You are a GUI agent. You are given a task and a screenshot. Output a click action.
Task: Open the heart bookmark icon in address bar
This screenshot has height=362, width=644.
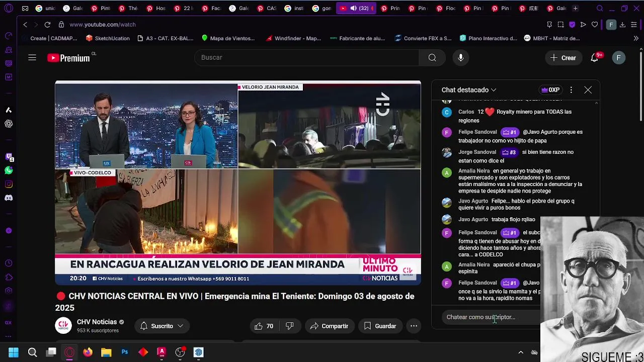(x=595, y=24)
